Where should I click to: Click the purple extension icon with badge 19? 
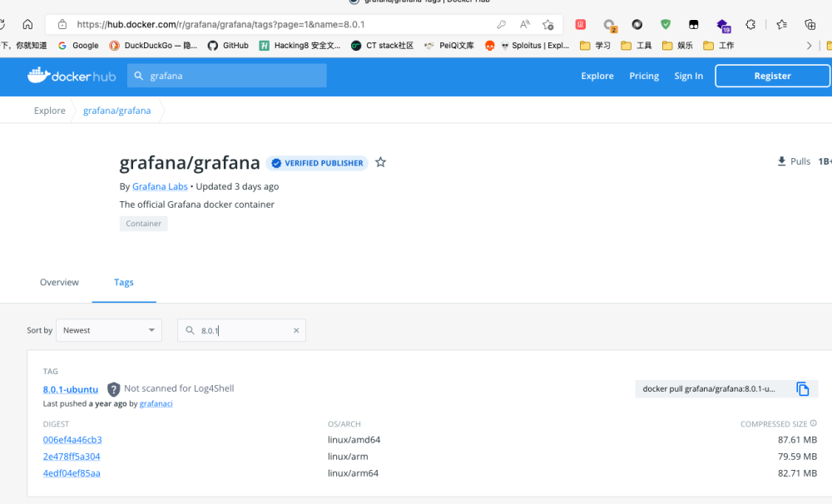(723, 25)
